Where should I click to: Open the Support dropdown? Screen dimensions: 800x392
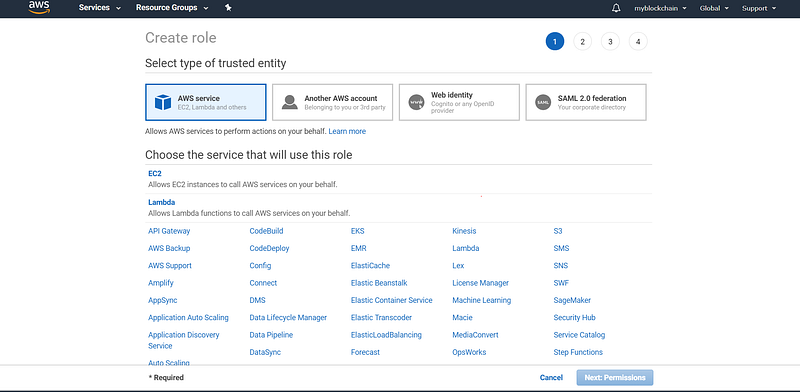[759, 8]
